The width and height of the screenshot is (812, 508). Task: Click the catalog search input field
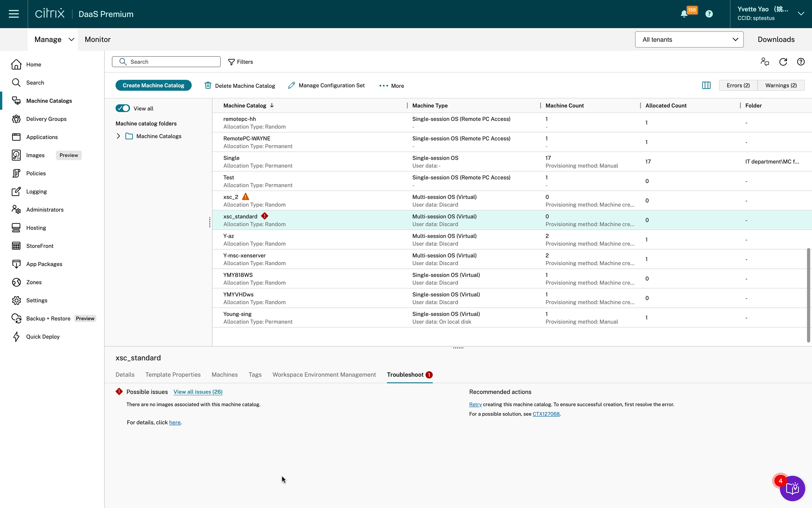click(166, 62)
